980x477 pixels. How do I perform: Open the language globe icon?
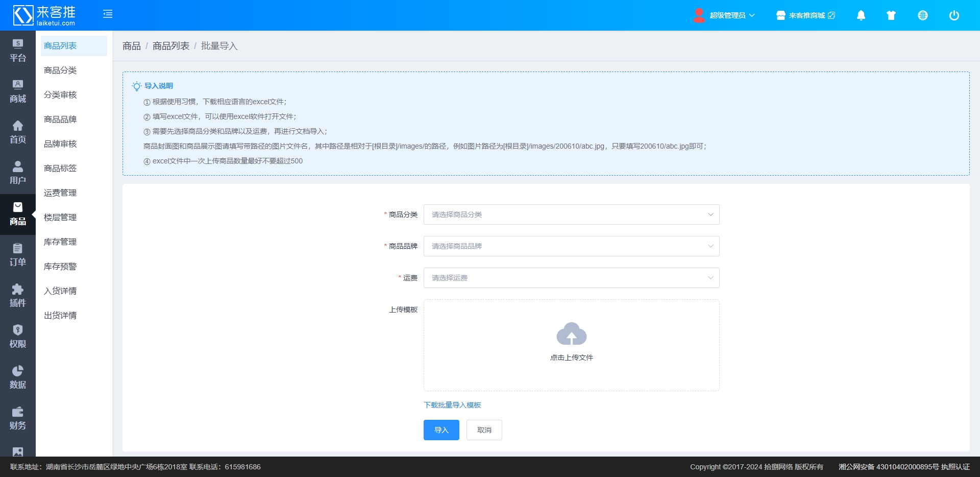pos(922,15)
